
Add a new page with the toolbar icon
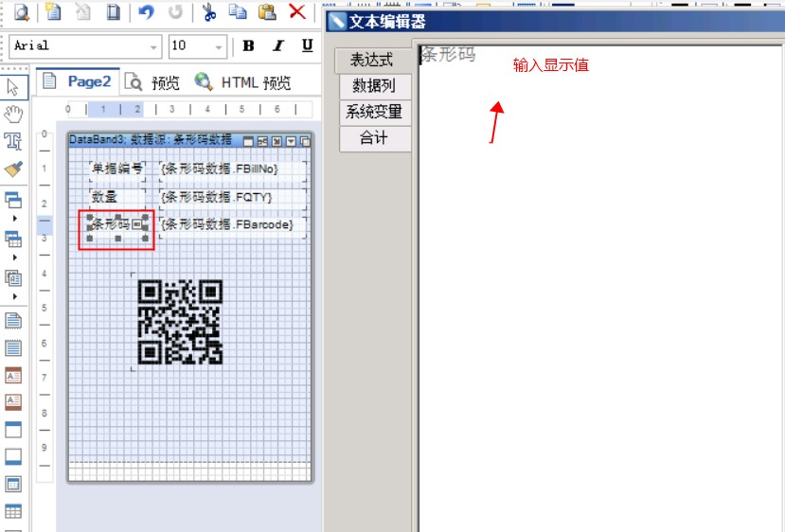click(x=52, y=11)
